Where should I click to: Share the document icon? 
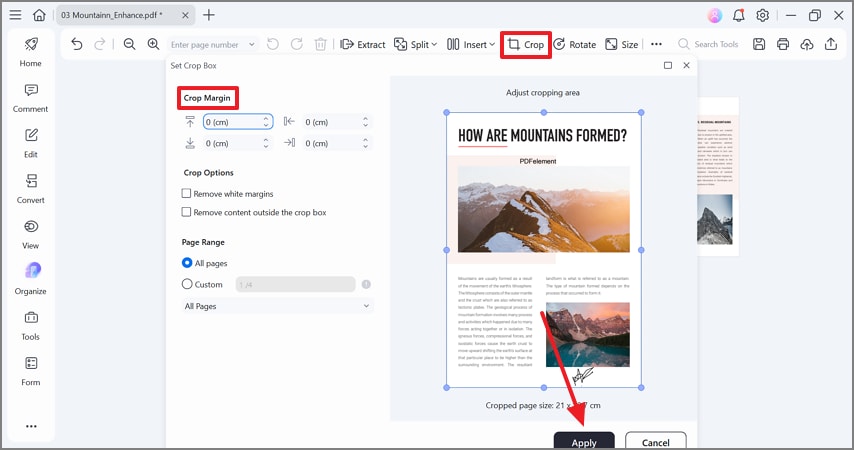(831, 44)
